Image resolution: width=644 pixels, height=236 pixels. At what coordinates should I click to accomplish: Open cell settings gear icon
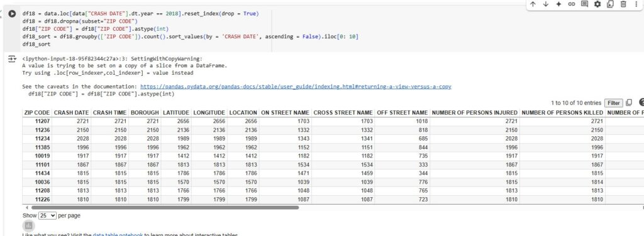click(597, 4)
